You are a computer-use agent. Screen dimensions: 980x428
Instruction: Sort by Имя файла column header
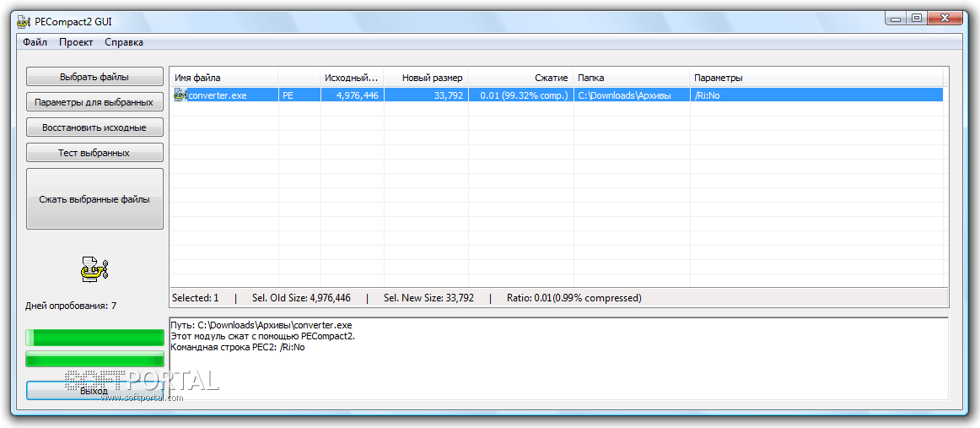[223, 79]
